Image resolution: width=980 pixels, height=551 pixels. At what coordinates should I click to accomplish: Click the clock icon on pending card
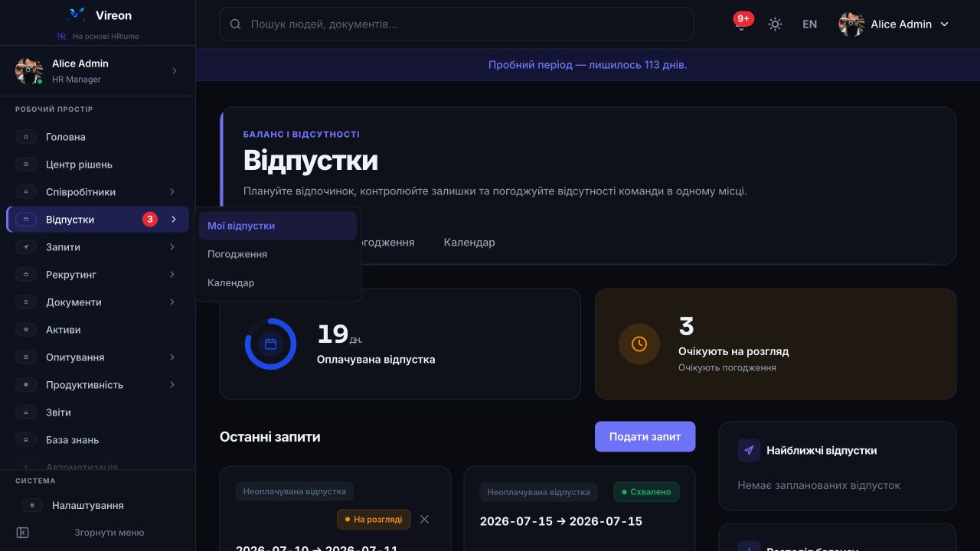pyautogui.click(x=639, y=344)
